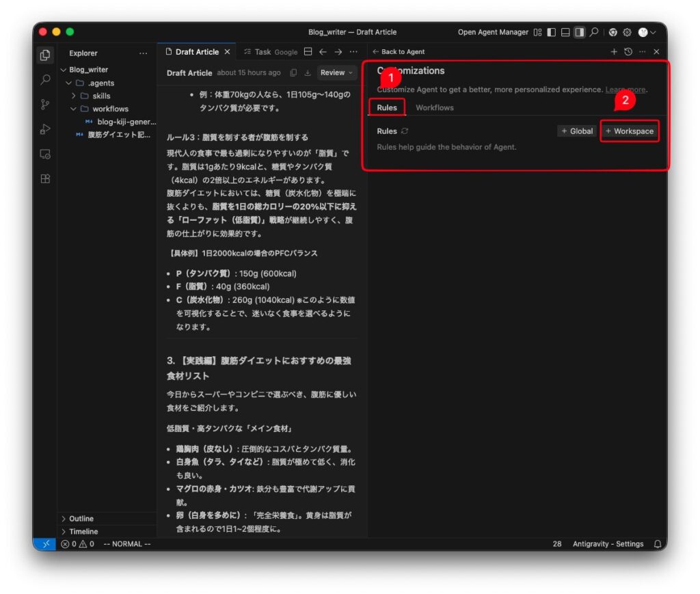
Task: Go Back to Agent
Action: (399, 52)
